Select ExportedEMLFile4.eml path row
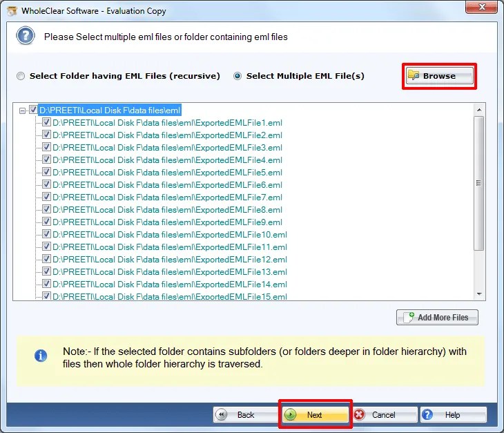 (x=167, y=160)
